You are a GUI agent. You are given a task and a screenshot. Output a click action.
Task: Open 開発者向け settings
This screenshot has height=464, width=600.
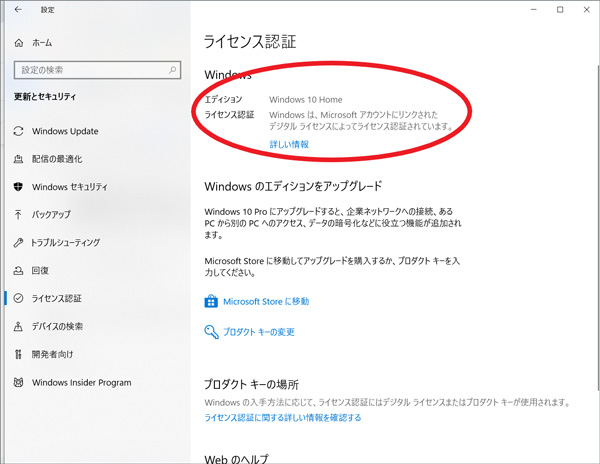pos(52,354)
